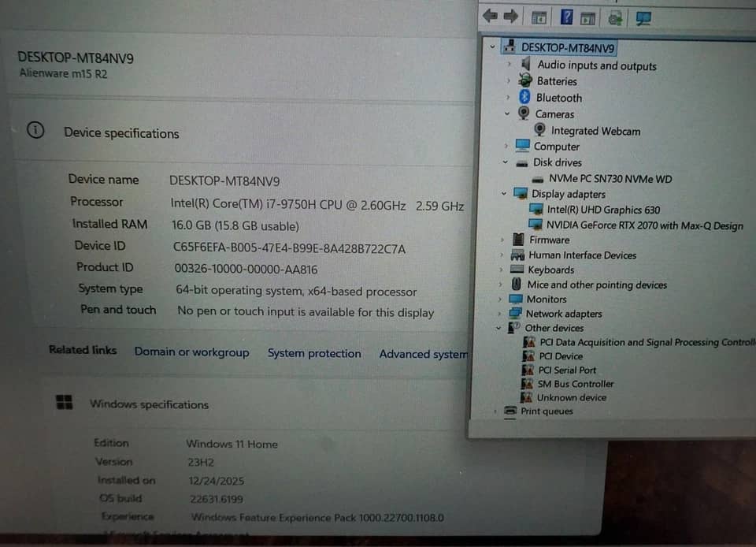Select the Unknown device entry

coord(572,397)
